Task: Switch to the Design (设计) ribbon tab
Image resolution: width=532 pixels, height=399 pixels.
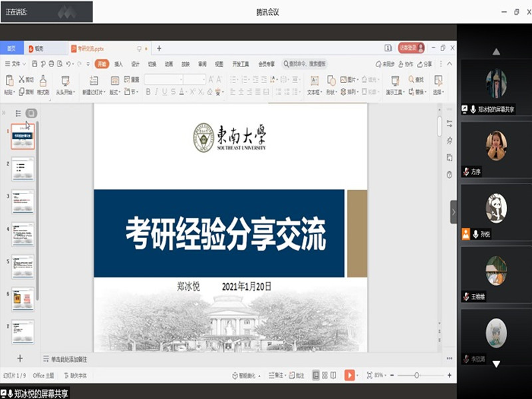Action: pyautogui.click(x=135, y=64)
